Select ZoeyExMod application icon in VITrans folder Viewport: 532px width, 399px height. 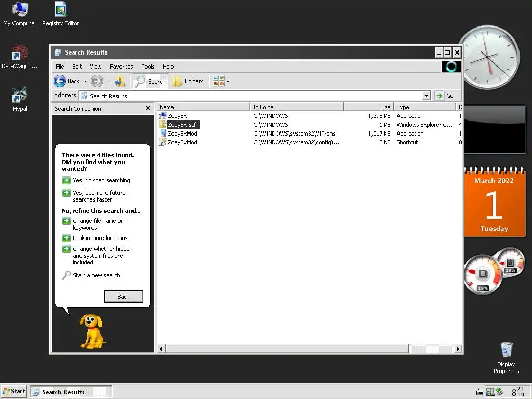coord(163,134)
